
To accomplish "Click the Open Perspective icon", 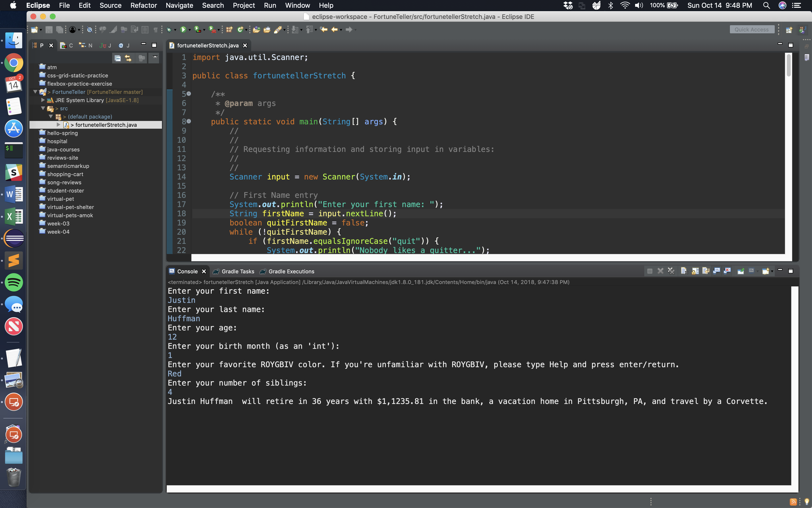I will pos(789,30).
